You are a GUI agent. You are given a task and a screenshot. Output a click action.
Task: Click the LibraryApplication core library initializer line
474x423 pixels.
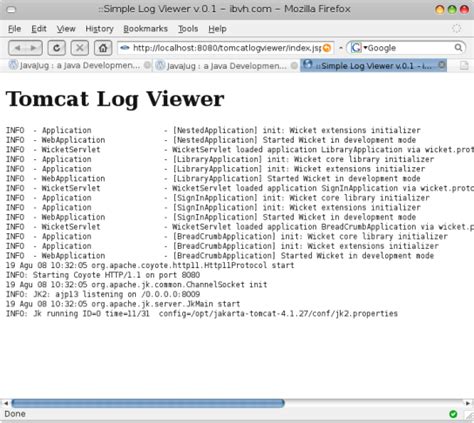(x=220, y=159)
